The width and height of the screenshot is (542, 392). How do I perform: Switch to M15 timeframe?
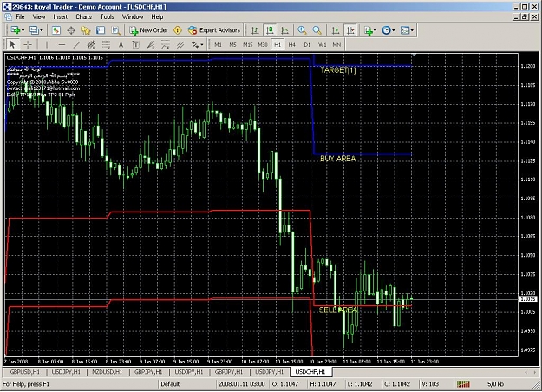tap(247, 44)
